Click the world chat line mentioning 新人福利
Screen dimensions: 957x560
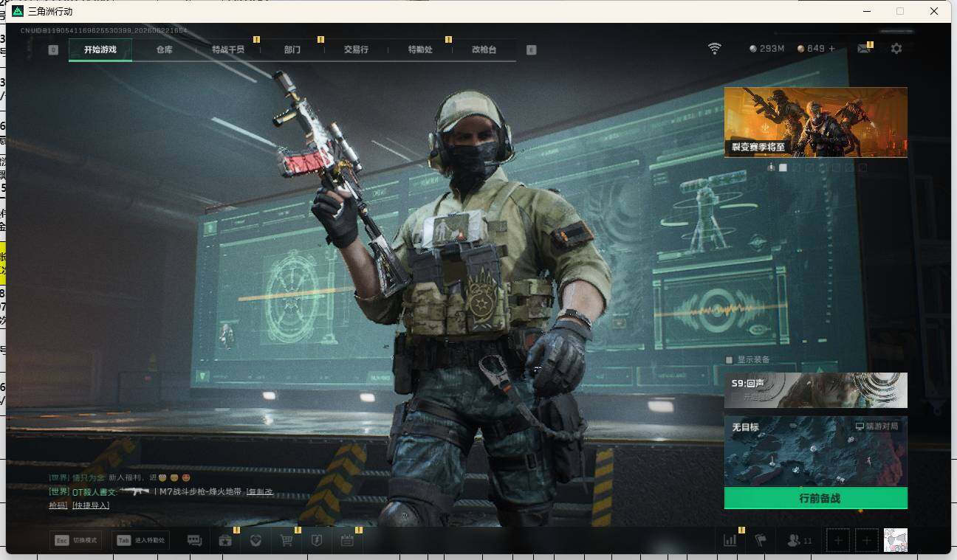click(120, 478)
